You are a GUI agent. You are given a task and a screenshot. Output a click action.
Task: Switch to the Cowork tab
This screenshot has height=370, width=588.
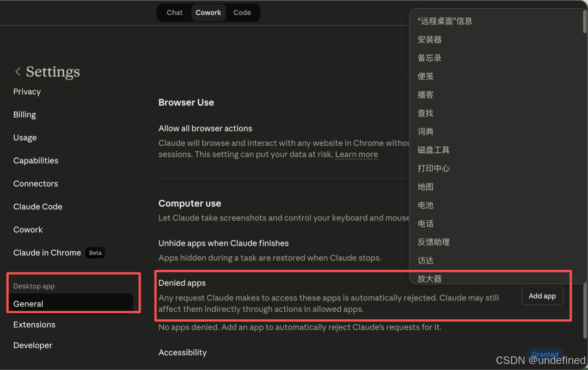pos(208,13)
